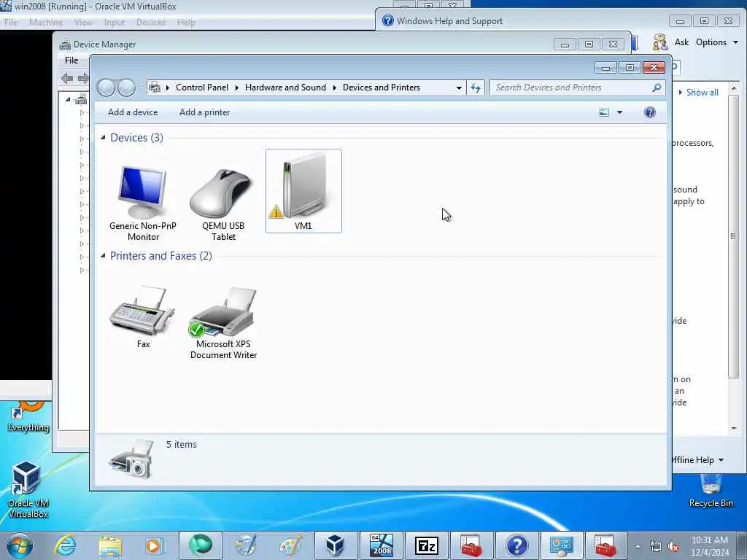Open the Everything desktop shortcut
Image resolution: width=747 pixels, height=560 pixels.
tap(28, 417)
